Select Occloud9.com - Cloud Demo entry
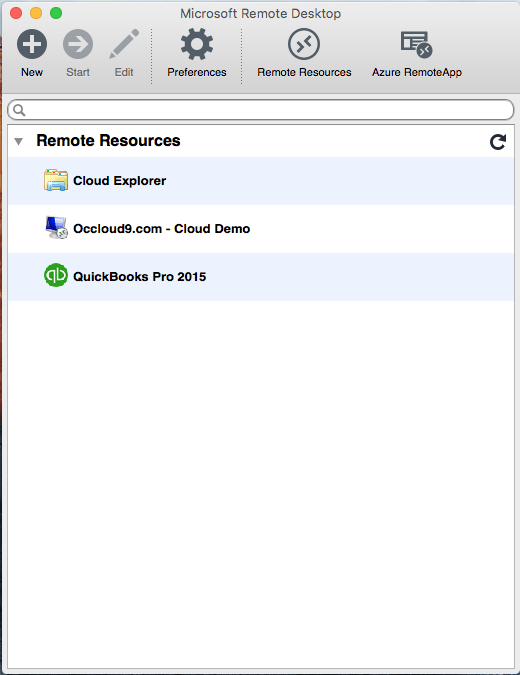Image resolution: width=520 pixels, height=675 pixels. pyautogui.click(x=261, y=229)
